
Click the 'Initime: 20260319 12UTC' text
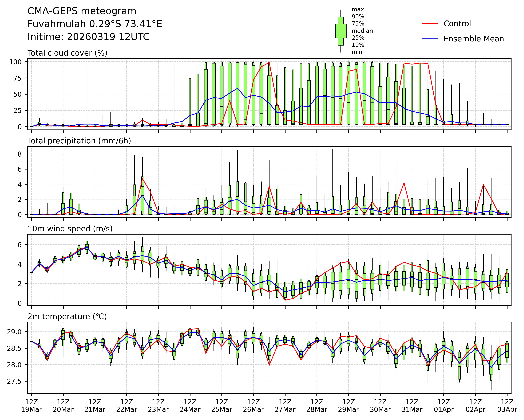coord(88,37)
